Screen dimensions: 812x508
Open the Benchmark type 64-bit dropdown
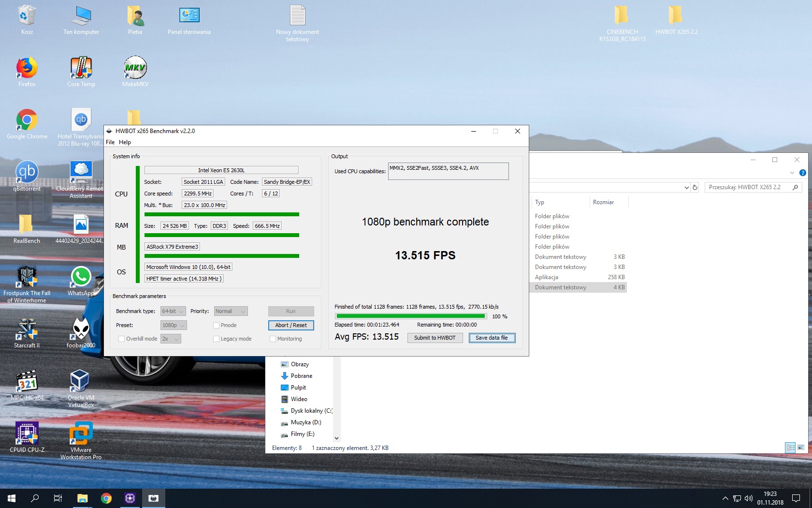pyautogui.click(x=173, y=311)
